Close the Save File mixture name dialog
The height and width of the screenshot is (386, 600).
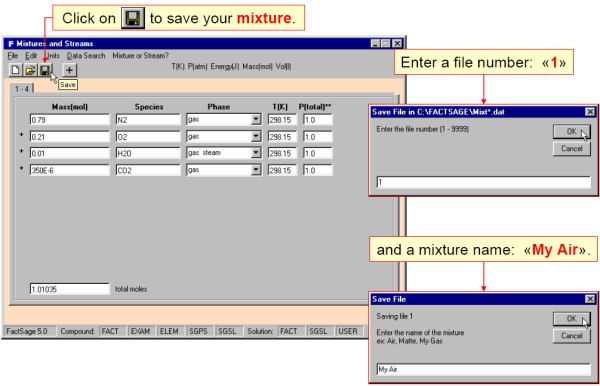(590, 299)
